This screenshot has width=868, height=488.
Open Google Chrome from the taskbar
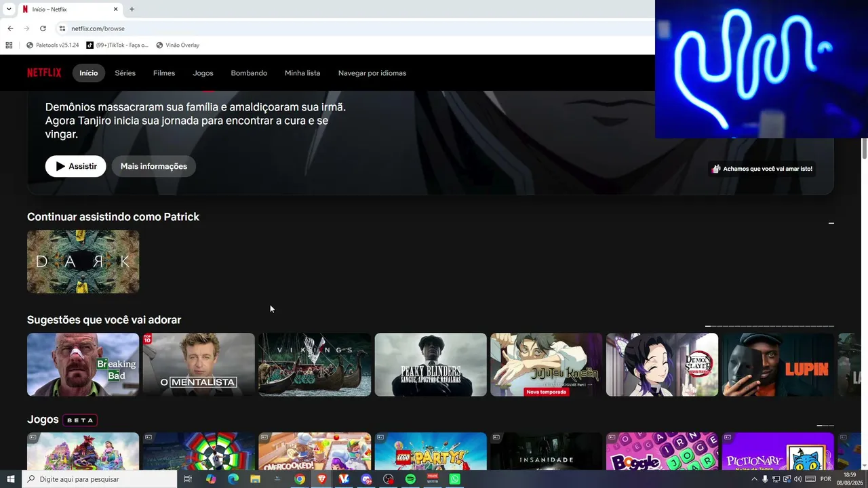300,479
